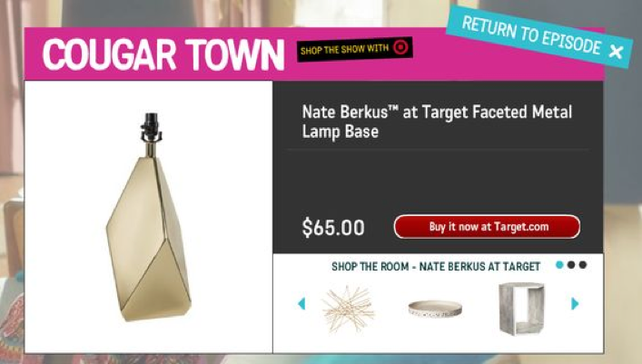The image size is (642, 364).
Task: Select the gold faceted lamp body image
Action: point(148,239)
